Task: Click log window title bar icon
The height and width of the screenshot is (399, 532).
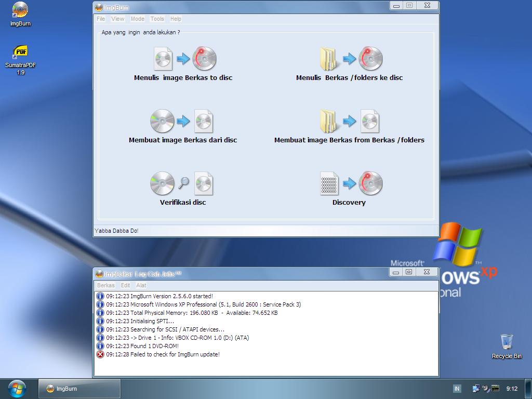Action: pos(99,274)
